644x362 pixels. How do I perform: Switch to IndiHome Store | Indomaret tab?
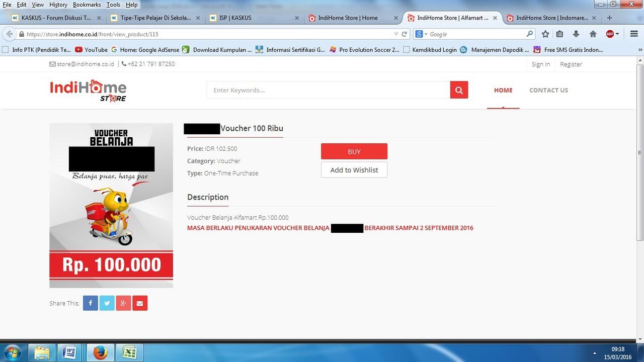[x=552, y=18]
